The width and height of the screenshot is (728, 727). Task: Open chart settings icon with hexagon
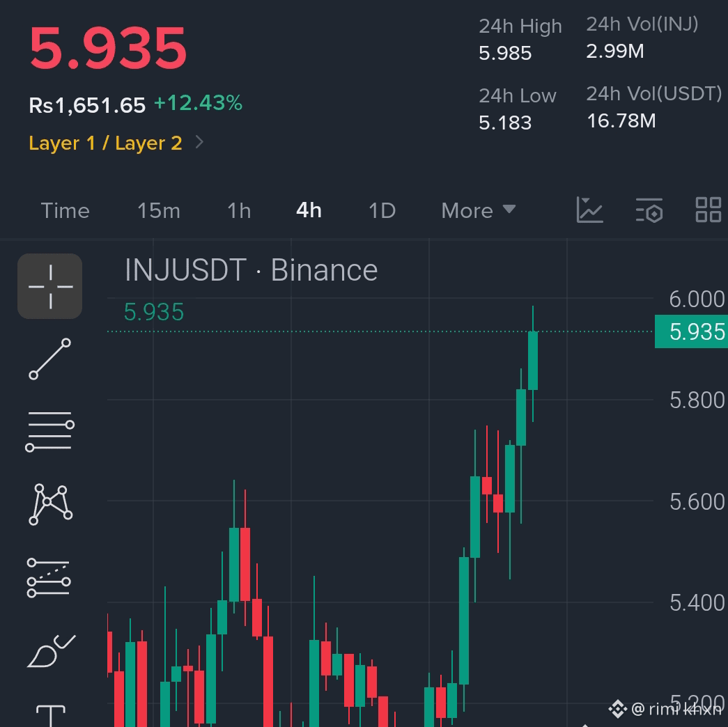649,210
